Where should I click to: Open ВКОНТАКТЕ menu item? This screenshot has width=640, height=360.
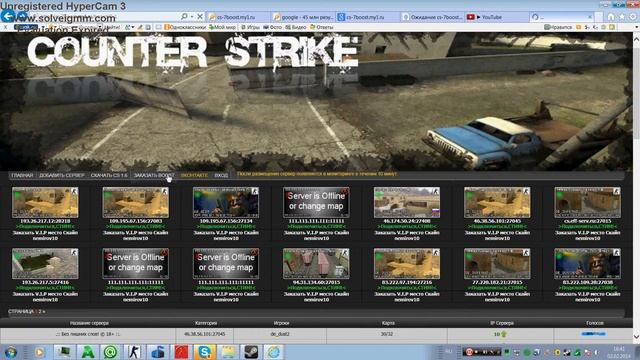point(194,175)
